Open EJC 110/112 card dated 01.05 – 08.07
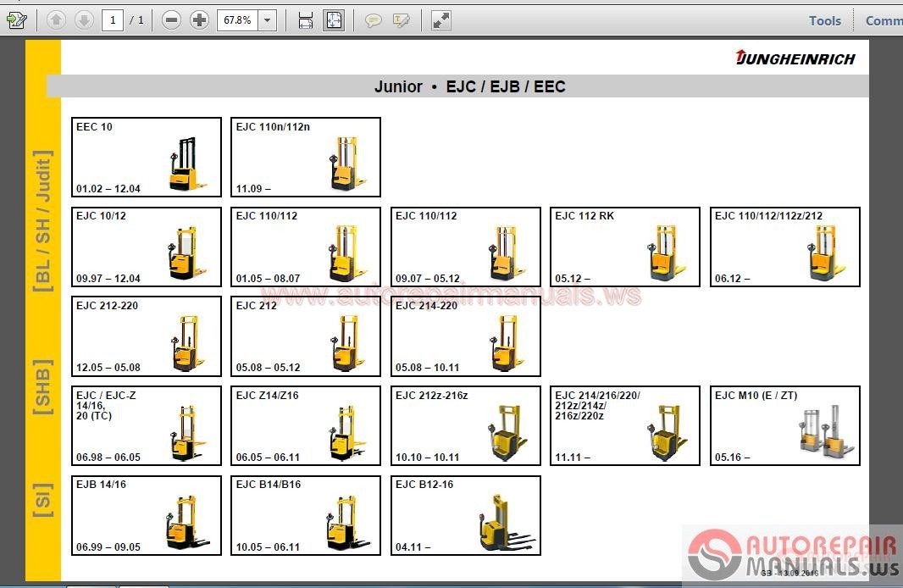Image resolution: width=903 pixels, height=588 pixels. [306, 247]
